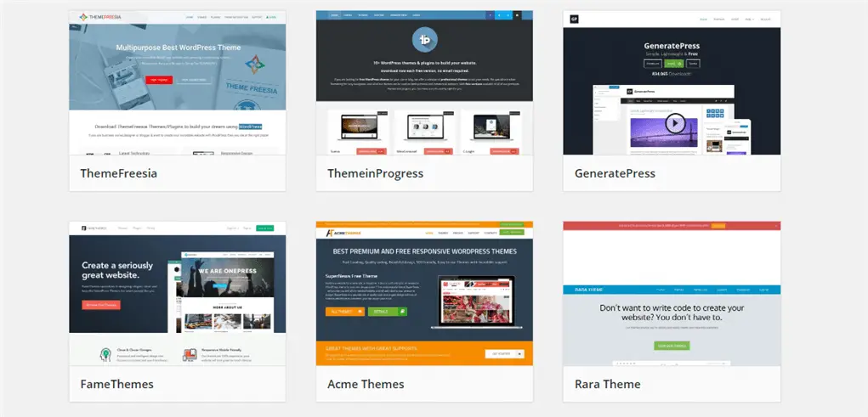Open the ThemeFreesia card title
The width and height of the screenshot is (868, 417).
pyautogui.click(x=118, y=173)
